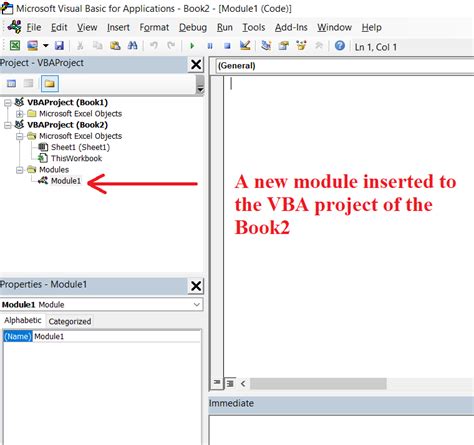Switch to Alphabetic properties tab
The height and width of the screenshot is (445, 474).
coord(23,320)
